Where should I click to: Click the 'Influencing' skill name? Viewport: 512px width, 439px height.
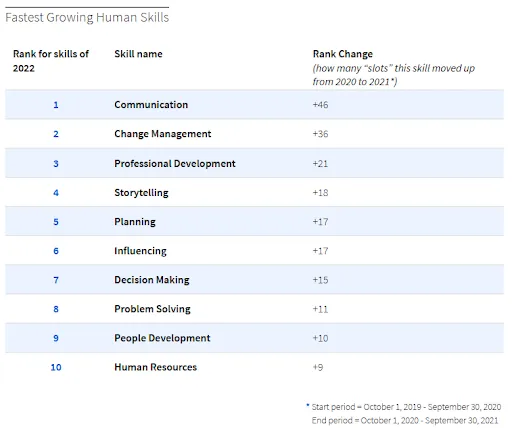pos(140,251)
